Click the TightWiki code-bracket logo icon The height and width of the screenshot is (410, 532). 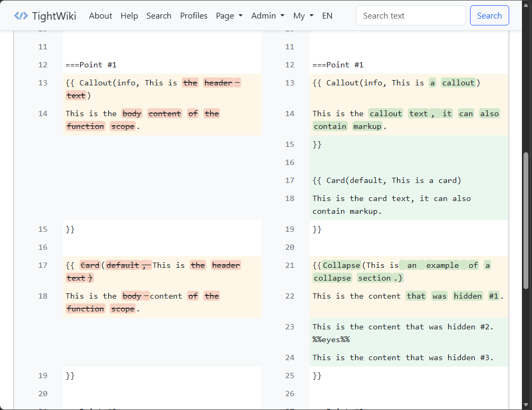[x=21, y=15]
